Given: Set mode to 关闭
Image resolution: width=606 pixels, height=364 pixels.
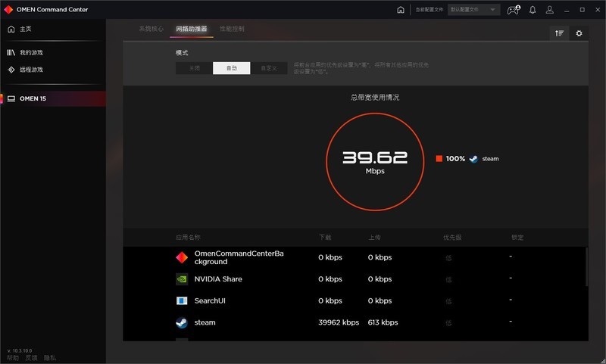Looking at the screenshot, I should click(194, 68).
